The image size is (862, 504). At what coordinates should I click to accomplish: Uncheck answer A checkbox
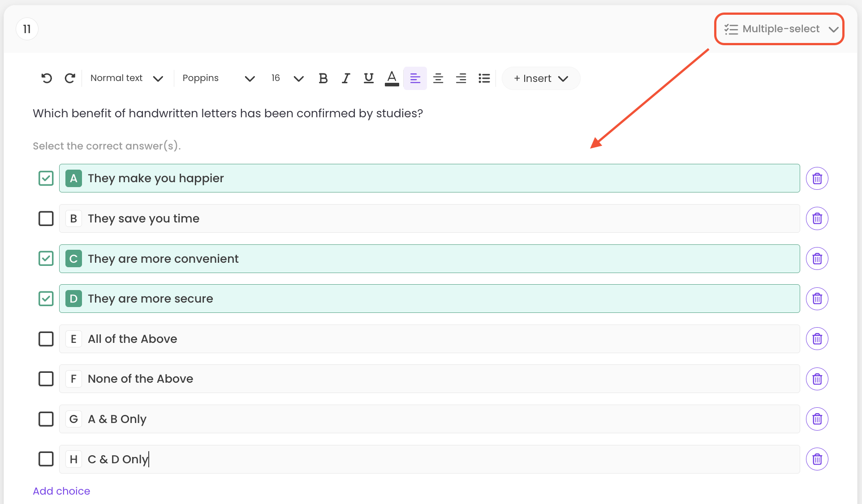click(46, 178)
